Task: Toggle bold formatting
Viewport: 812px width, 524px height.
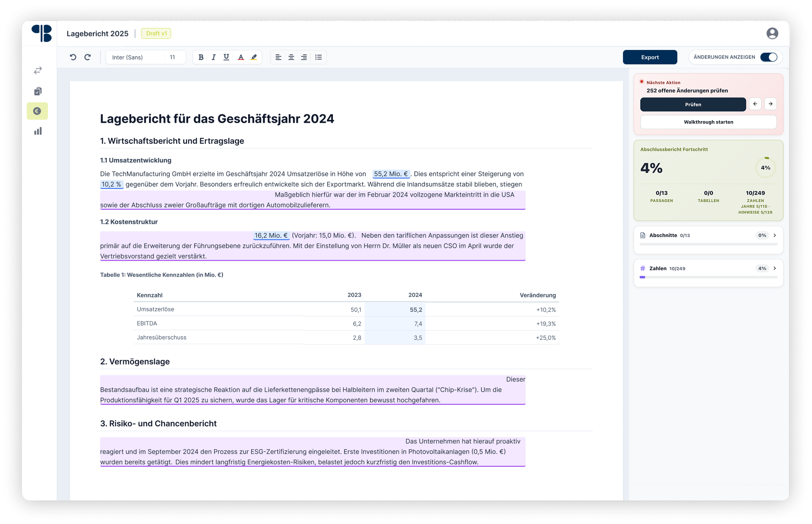Action: tap(201, 57)
